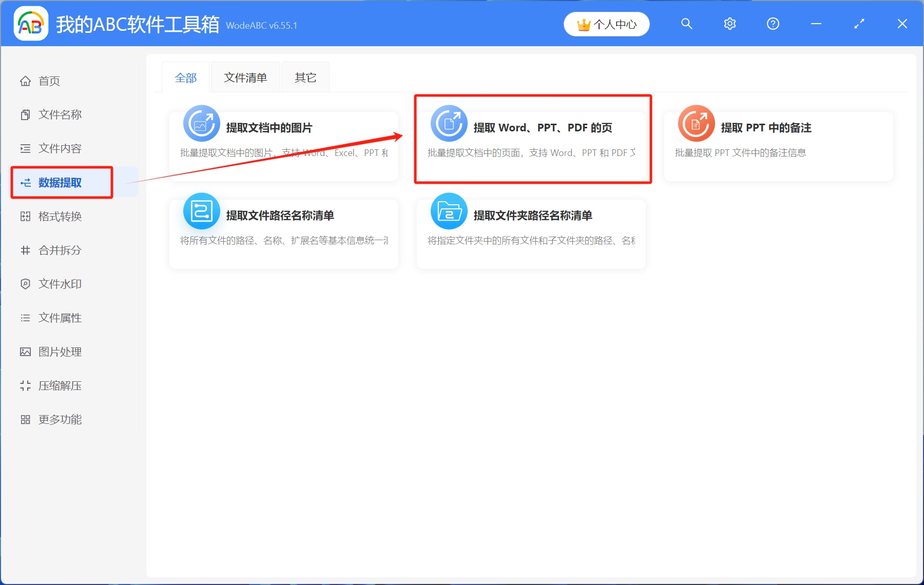Click the 提取文档中的图片 card icon
The width and height of the screenshot is (924, 585).
(201, 123)
